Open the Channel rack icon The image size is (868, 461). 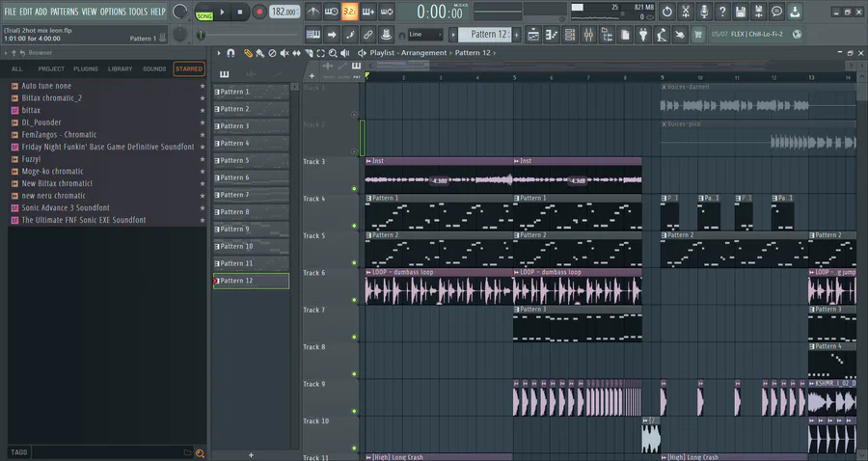click(x=570, y=35)
